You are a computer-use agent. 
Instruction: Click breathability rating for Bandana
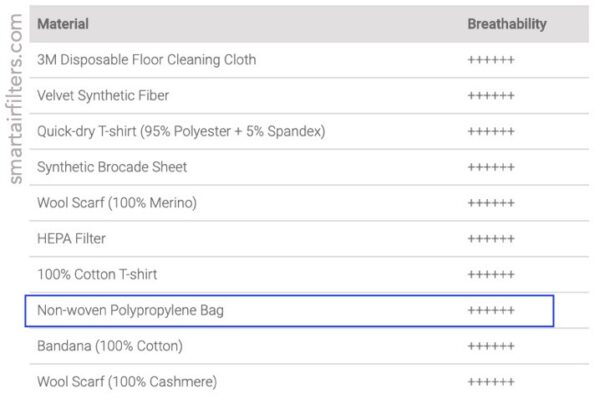pos(491,346)
